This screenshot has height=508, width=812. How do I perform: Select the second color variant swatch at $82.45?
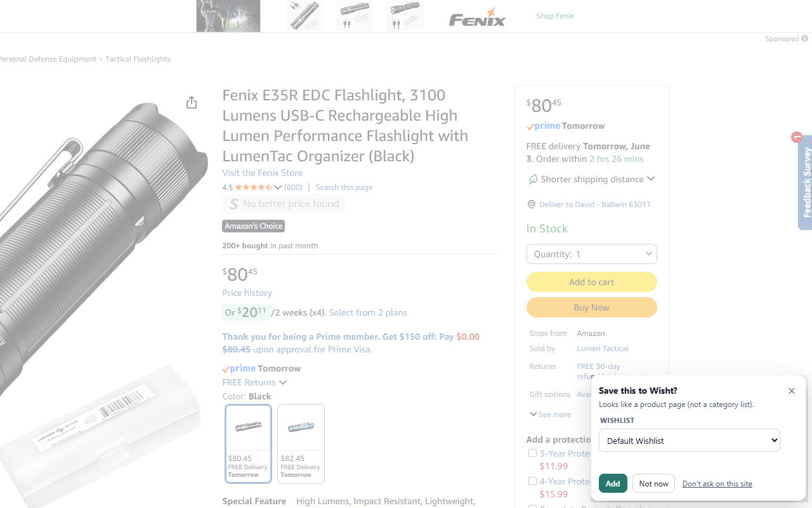coord(301,444)
